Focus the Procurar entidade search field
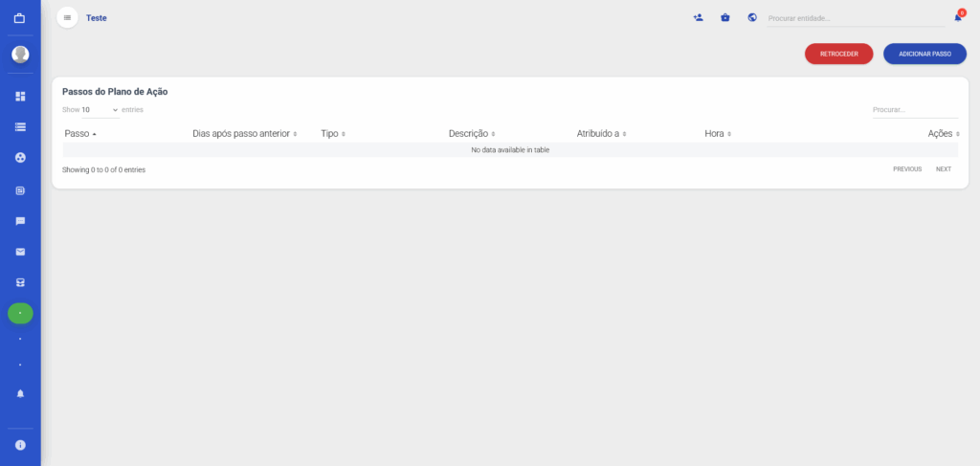Image resolution: width=980 pixels, height=466 pixels. (x=855, y=18)
